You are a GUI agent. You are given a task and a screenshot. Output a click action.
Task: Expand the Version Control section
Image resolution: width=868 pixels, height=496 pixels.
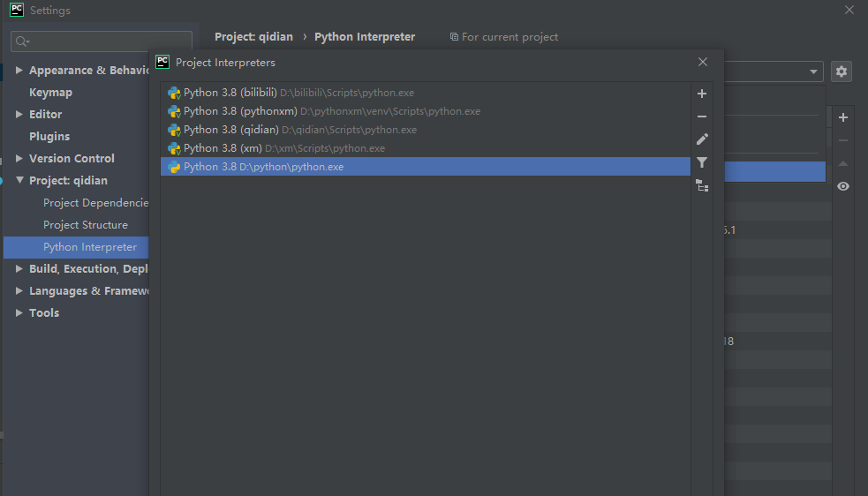[x=19, y=158]
